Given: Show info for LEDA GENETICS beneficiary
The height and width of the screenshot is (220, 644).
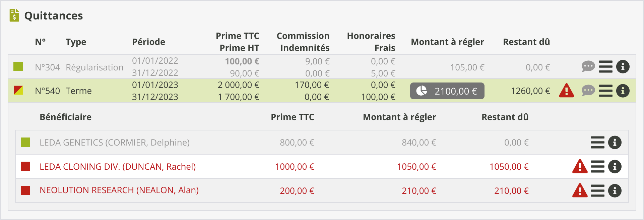Looking at the screenshot, I should 615,143.
